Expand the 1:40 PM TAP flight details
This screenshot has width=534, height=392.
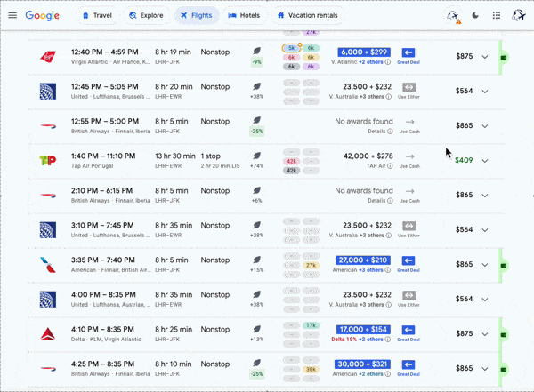click(485, 161)
